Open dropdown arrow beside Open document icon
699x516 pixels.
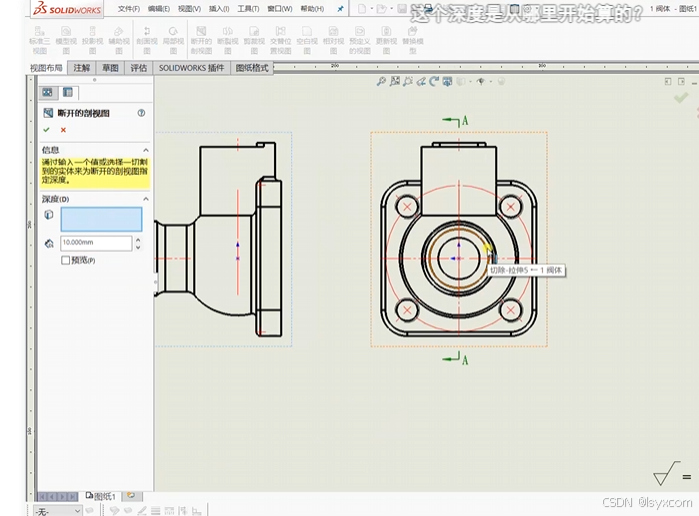391,9
